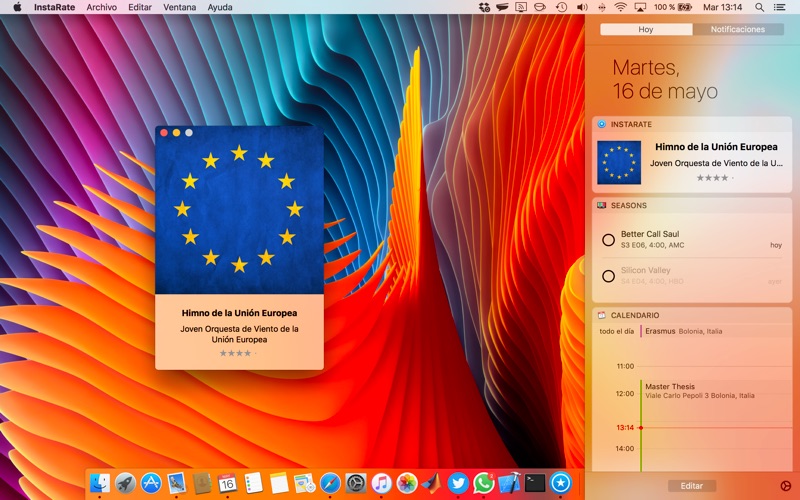
Task: Open Twitter in the dock
Action: coord(458,484)
